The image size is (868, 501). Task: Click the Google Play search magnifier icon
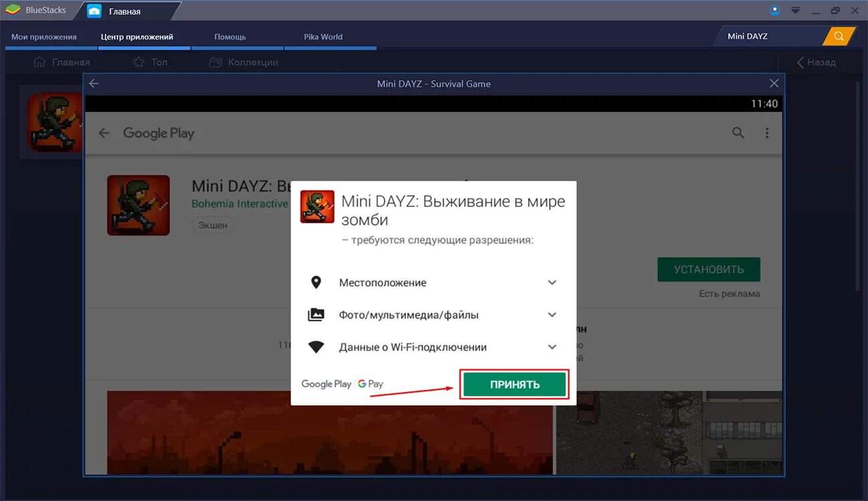738,132
